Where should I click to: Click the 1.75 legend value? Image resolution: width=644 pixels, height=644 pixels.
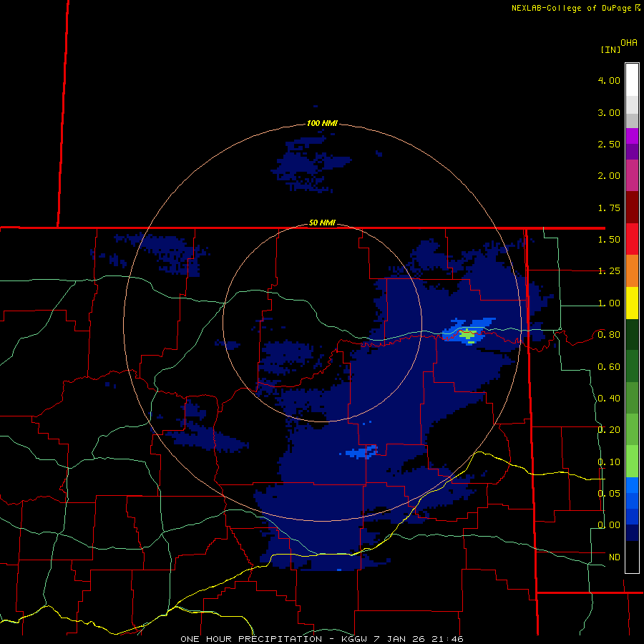pyautogui.click(x=609, y=208)
